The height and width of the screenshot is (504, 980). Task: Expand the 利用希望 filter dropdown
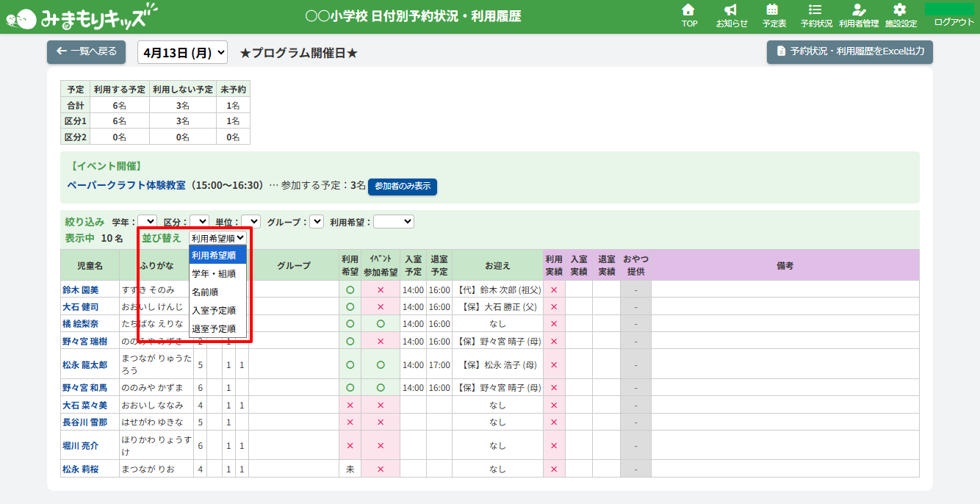pyautogui.click(x=394, y=221)
